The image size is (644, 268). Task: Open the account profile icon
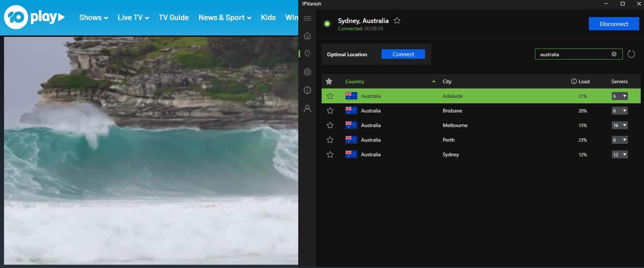[307, 108]
